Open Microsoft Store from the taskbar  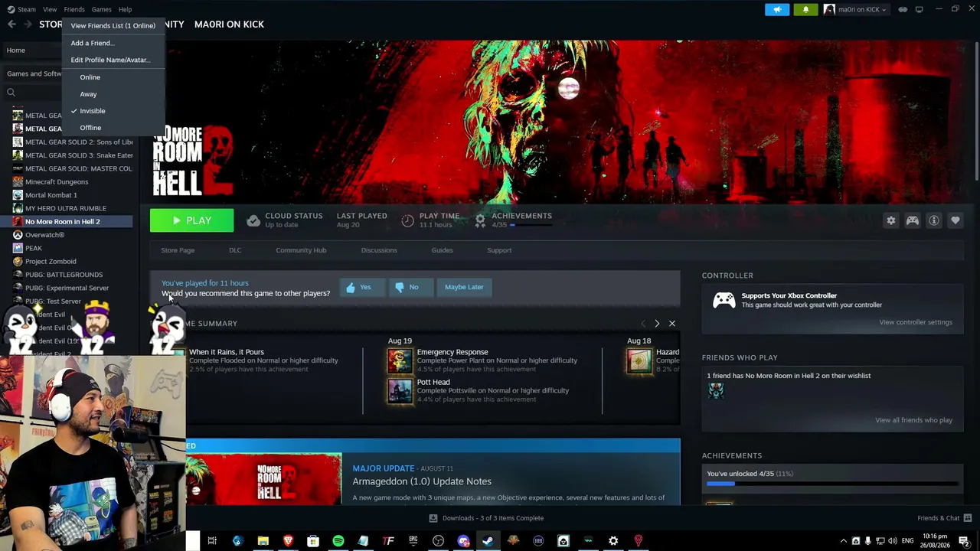[313, 541]
